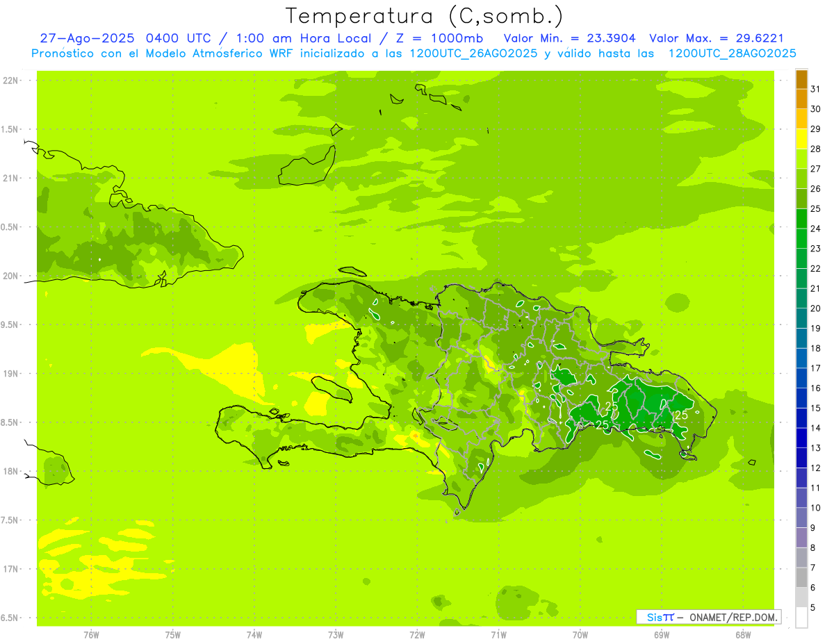Click the '68W' longitude axis label

pyautogui.click(x=743, y=634)
